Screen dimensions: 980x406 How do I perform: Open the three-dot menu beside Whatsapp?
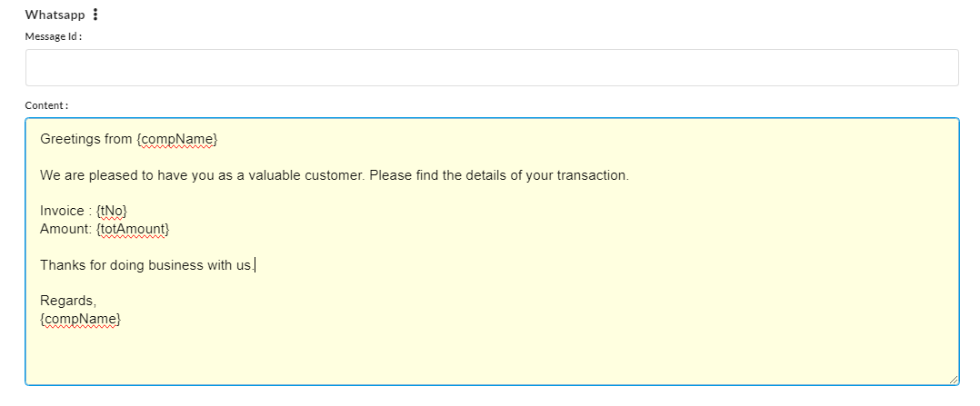coord(95,15)
